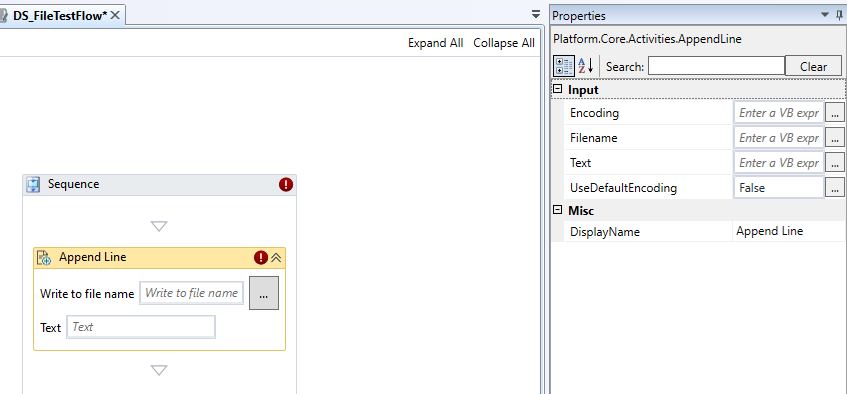This screenshot has width=847, height=394.
Task: Focus the Filename expression field
Action: (x=778, y=138)
